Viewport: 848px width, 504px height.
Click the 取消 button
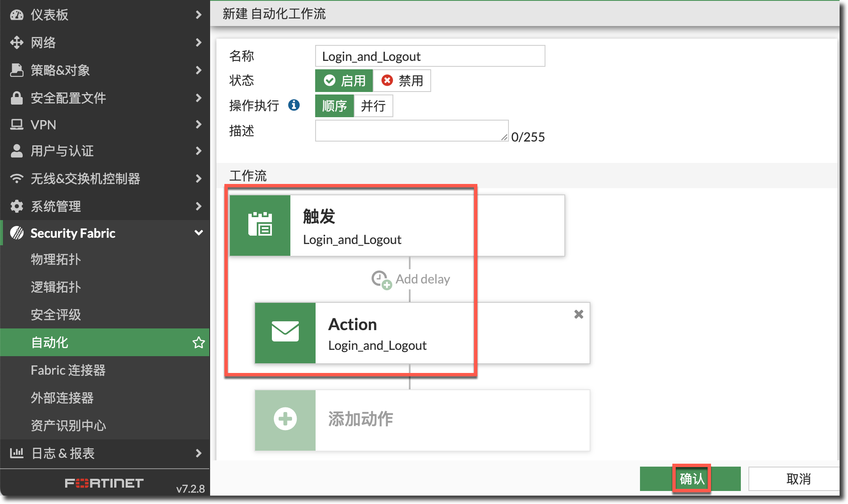click(x=798, y=478)
